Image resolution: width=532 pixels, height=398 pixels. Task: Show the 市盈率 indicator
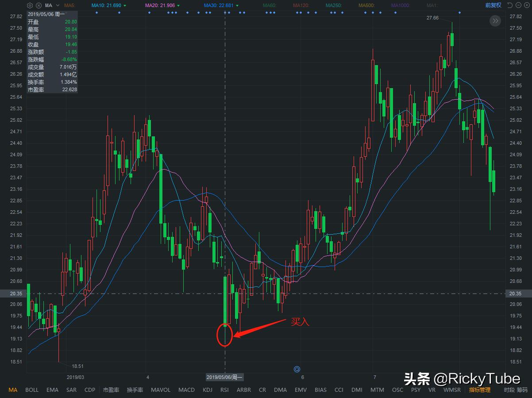(111, 390)
